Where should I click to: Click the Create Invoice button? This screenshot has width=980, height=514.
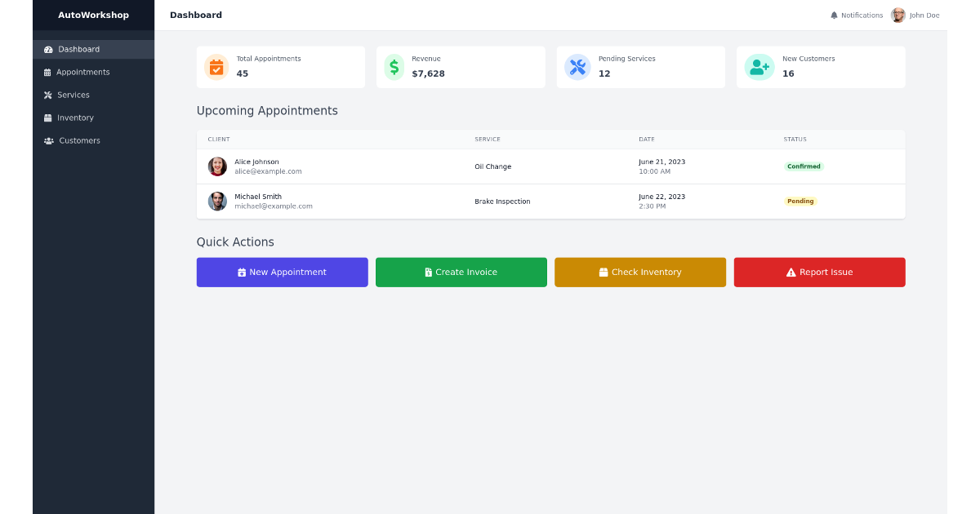point(461,272)
